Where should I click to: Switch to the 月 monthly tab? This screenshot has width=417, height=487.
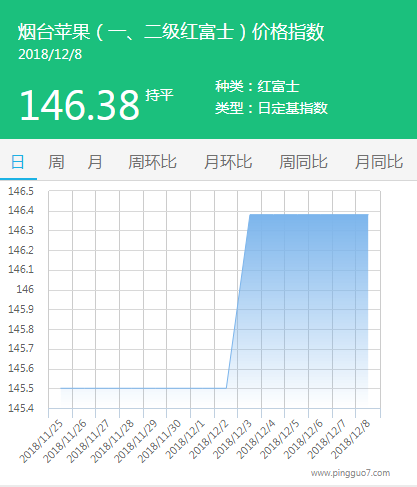[95, 162]
